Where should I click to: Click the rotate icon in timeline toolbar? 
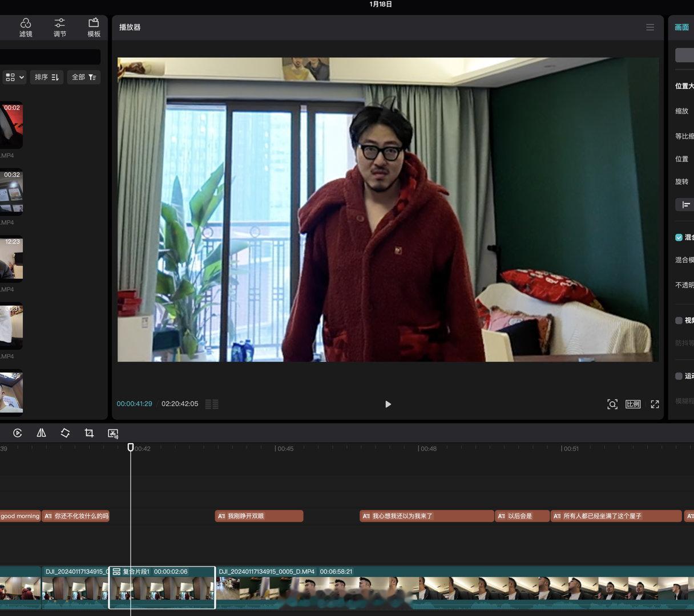coord(65,433)
